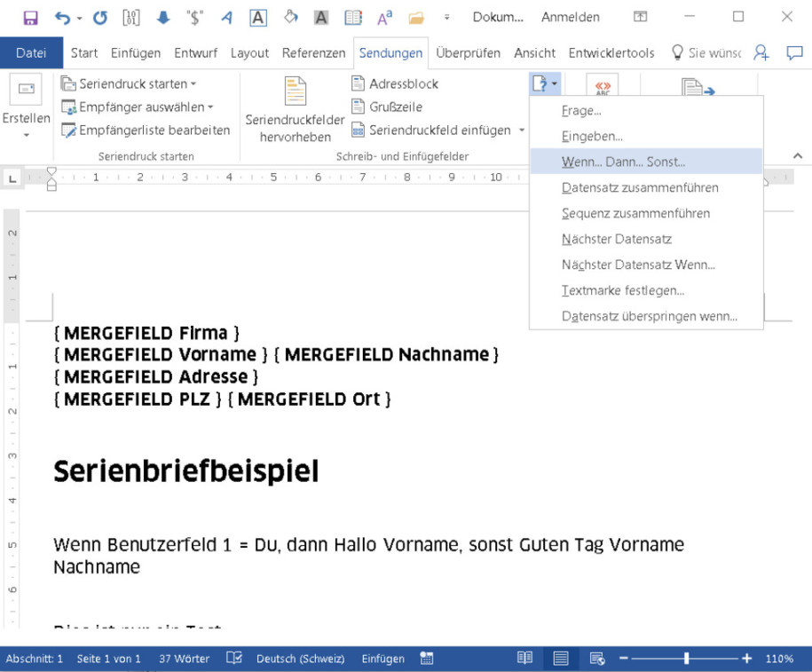Click Empfängerliste bearbeiten

point(146,130)
